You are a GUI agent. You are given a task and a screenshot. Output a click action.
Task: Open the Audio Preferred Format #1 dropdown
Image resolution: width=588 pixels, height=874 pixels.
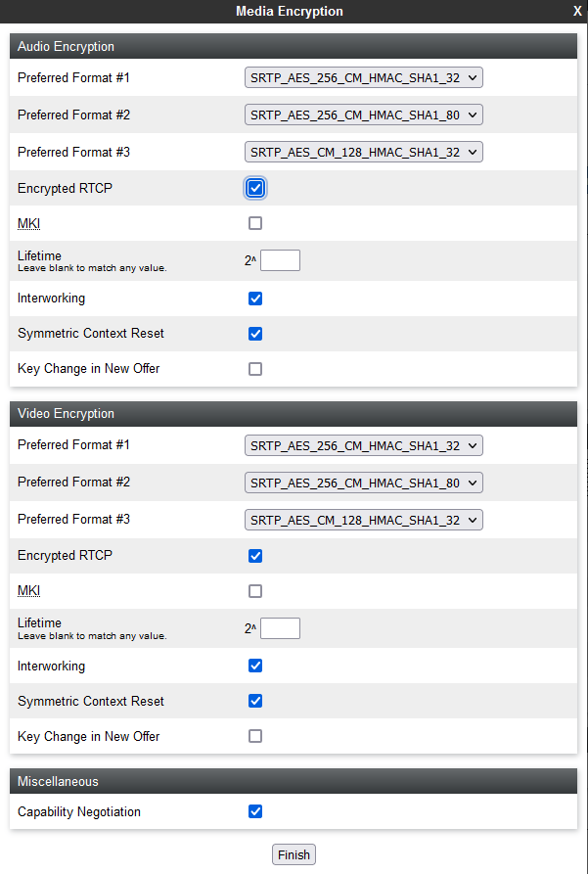363,77
